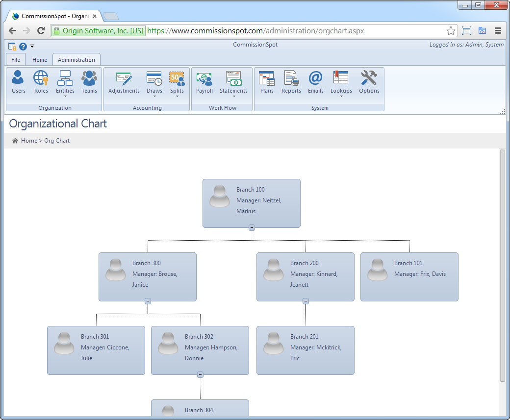Switch to the Home ribbon tab
This screenshot has height=420, width=510.
click(x=39, y=60)
